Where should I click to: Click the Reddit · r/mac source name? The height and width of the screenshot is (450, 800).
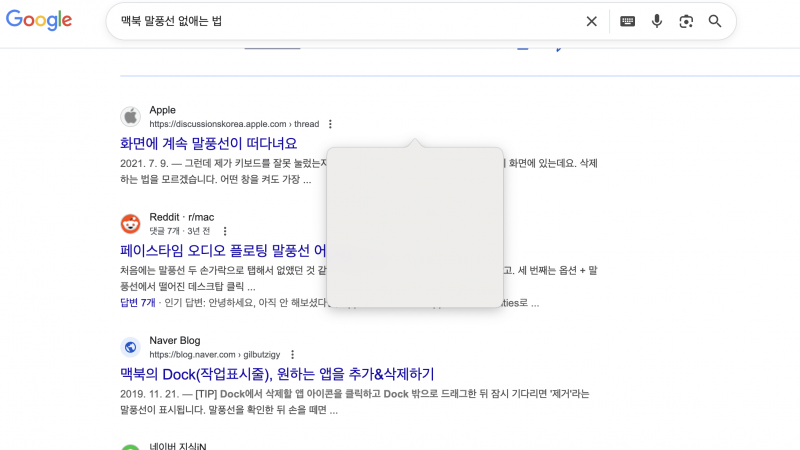tap(182, 217)
